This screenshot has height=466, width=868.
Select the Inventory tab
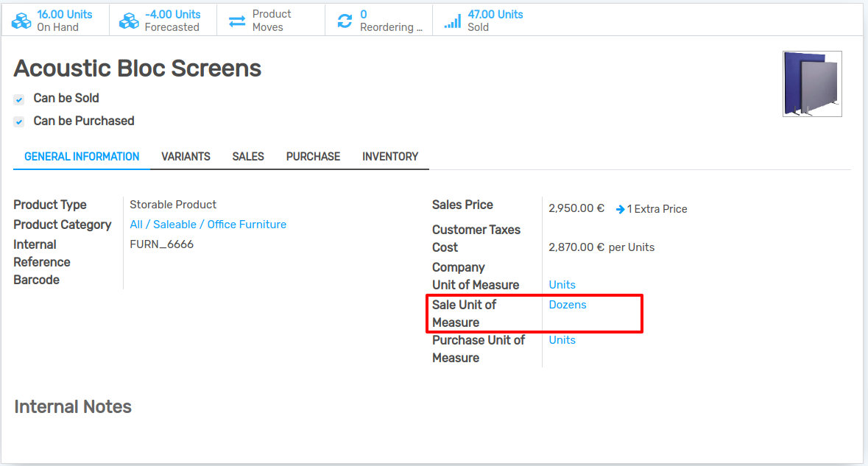tap(390, 156)
